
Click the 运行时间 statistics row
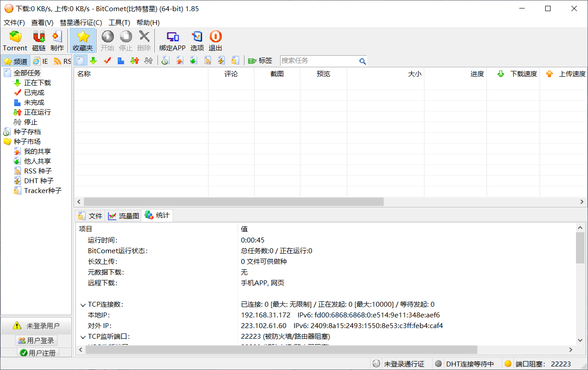coord(326,240)
